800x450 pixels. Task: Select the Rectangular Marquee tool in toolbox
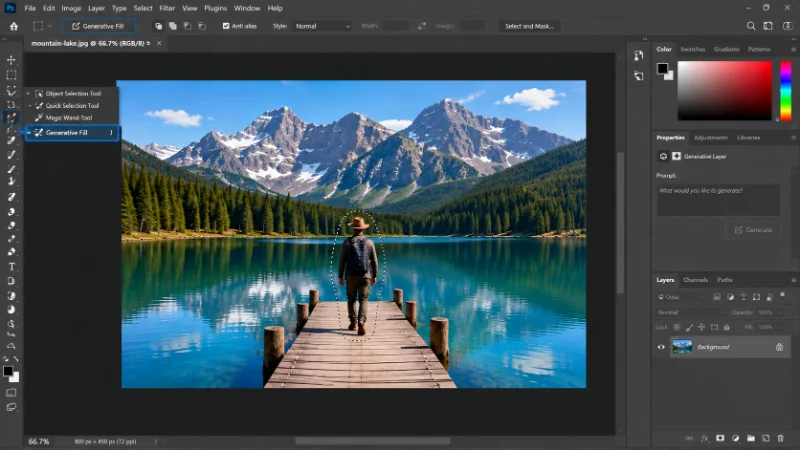pos(11,75)
